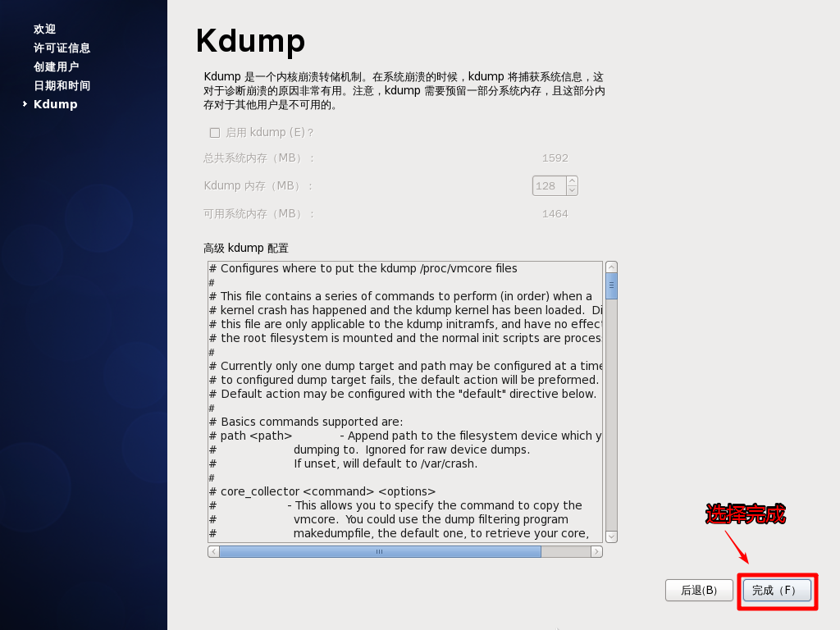Viewport: 840px width, 630px height.
Task: Click the large Kdump page heading
Action: tap(251, 41)
